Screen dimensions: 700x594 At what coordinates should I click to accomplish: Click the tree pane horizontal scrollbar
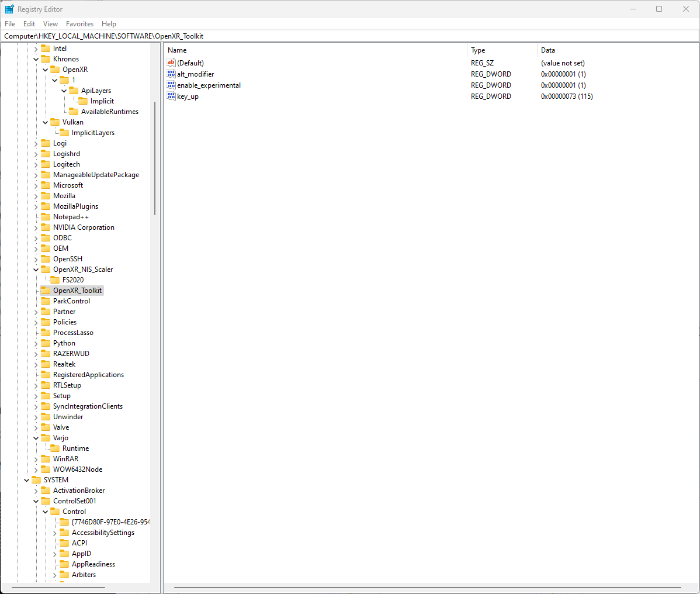coord(58,588)
